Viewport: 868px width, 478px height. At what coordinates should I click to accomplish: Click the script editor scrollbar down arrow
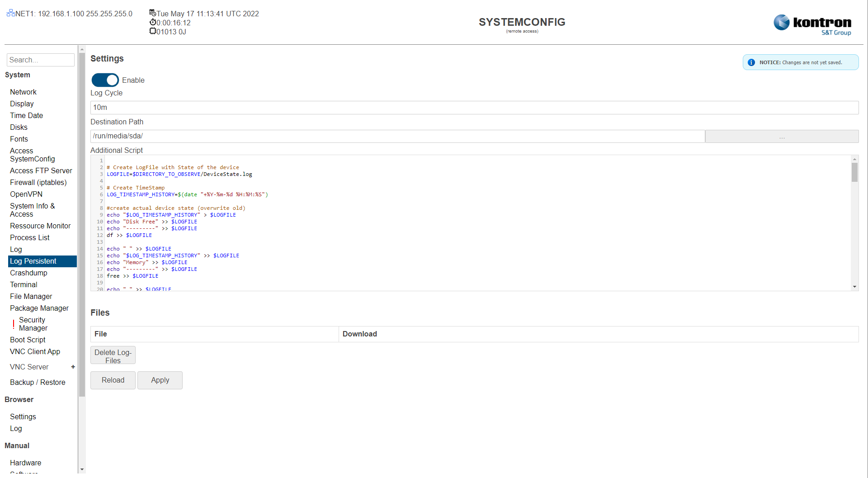[854, 287]
